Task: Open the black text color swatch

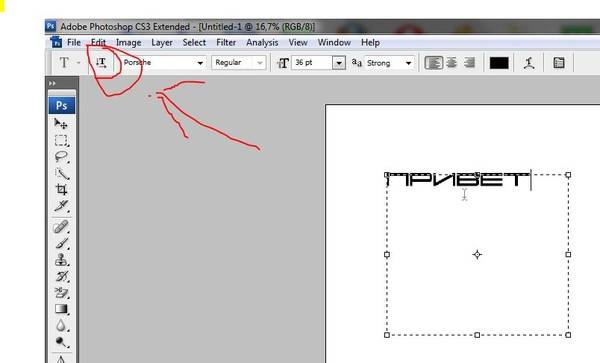Action: pyautogui.click(x=499, y=63)
